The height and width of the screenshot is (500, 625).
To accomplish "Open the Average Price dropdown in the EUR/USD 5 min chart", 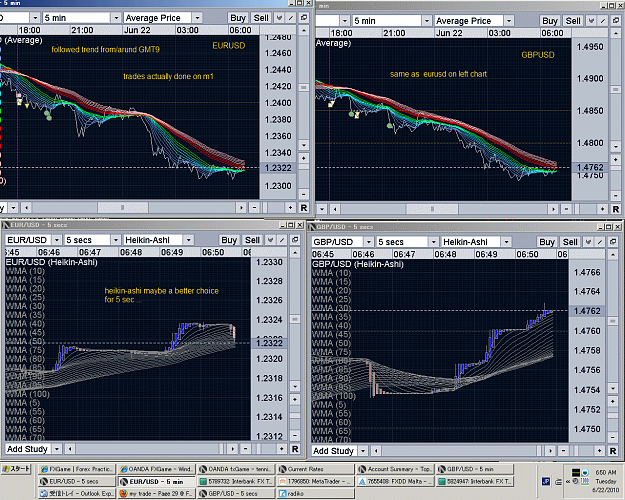I will point(197,18).
